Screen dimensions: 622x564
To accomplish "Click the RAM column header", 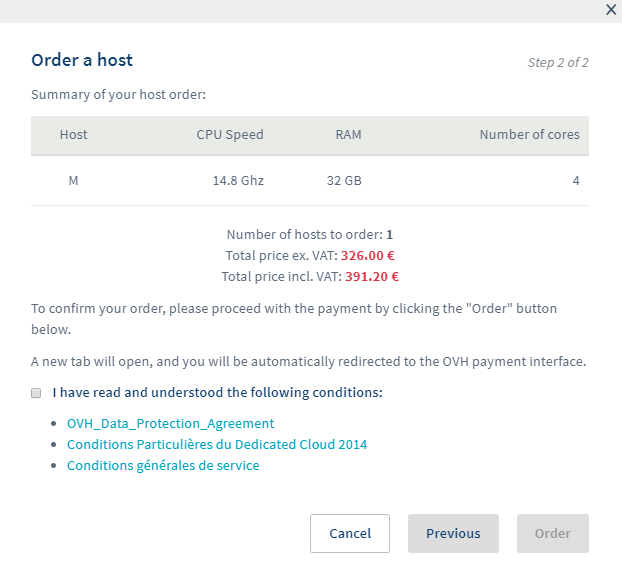I will [x=348, y=134].
